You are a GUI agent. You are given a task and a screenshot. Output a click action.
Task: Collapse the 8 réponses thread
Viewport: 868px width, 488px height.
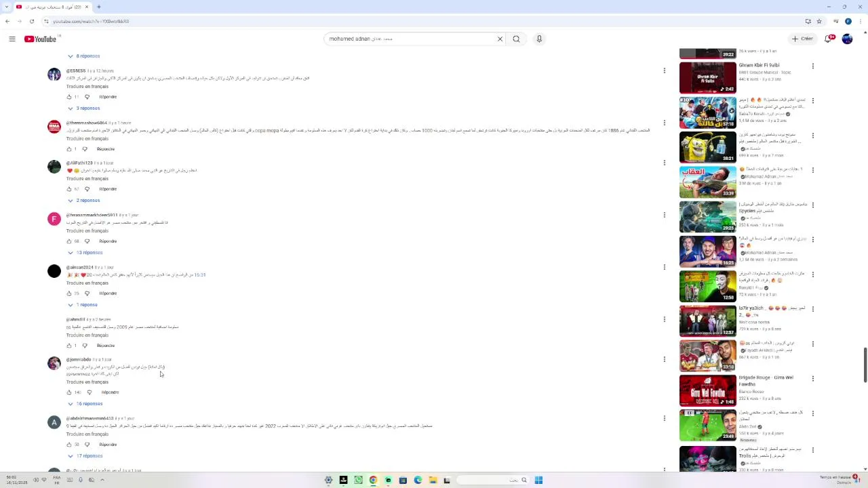84,56
